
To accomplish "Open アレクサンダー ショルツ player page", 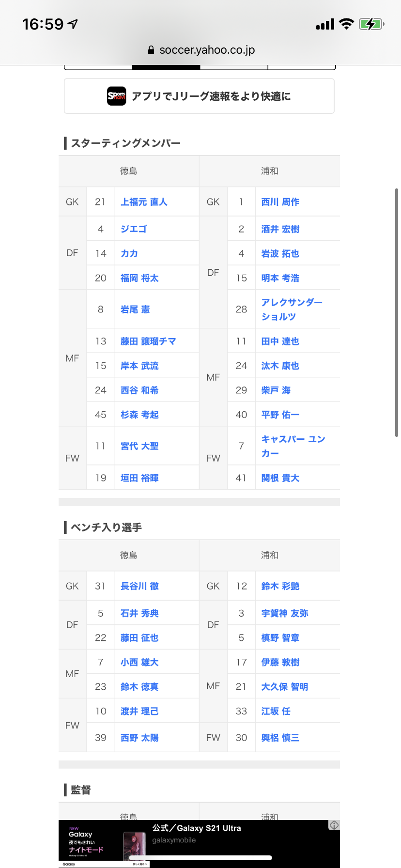I will [292, 309].
